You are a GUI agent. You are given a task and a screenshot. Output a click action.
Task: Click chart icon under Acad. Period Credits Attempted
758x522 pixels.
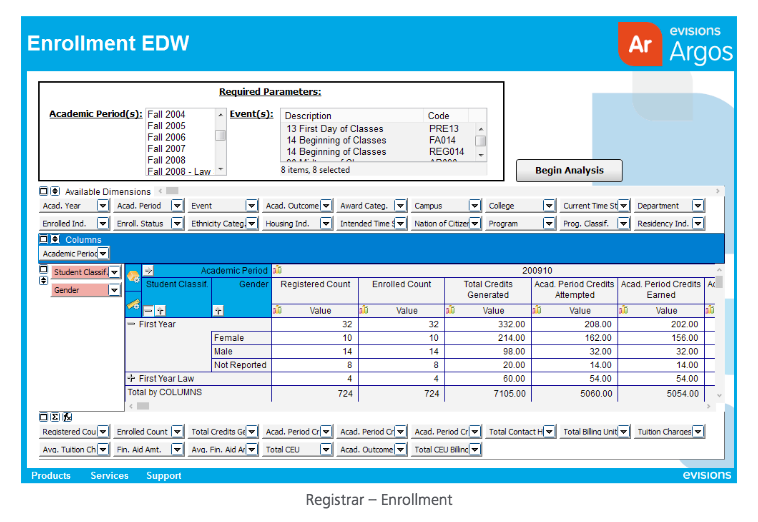537,310
